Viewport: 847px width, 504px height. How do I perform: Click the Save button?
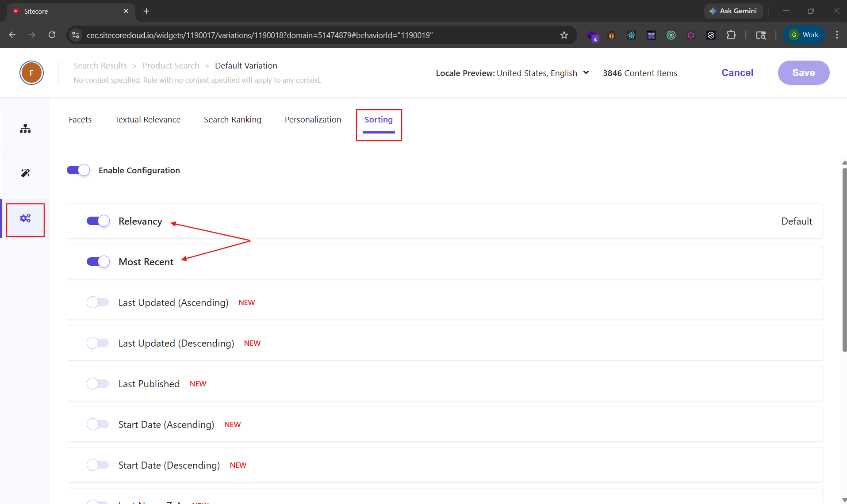tap(803, 73)
